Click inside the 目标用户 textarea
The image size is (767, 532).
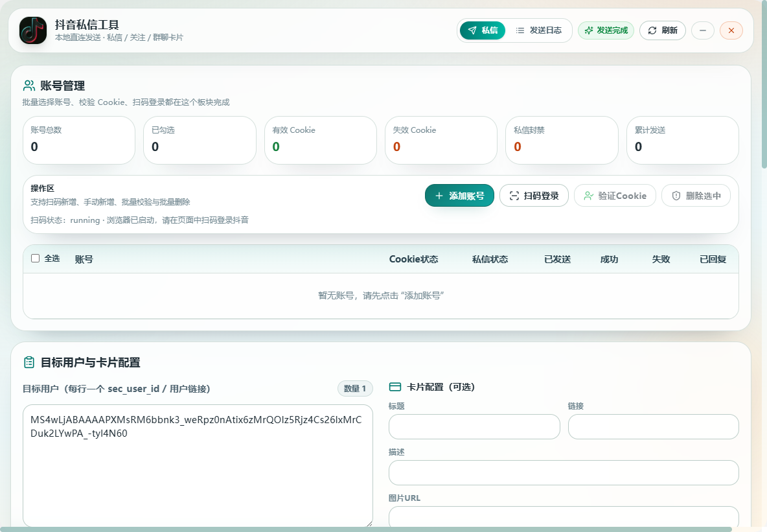(x=198, y=466)
